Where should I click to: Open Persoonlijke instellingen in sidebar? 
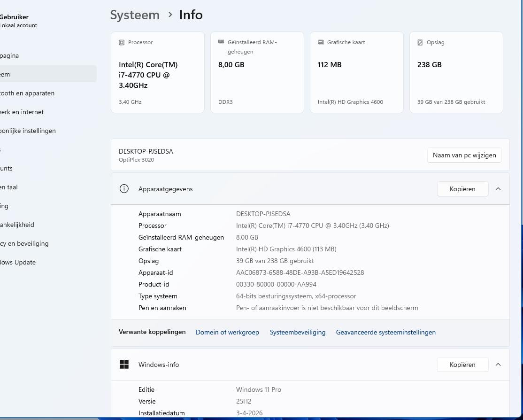pos(28,131)
